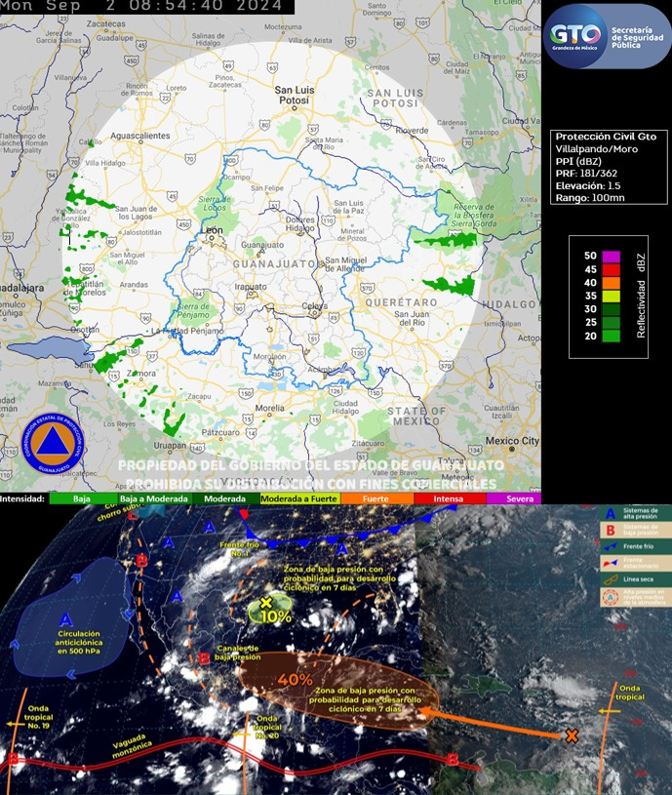Viewport: 672px width, 795px height.
Task: Click the 'Onda tropical No. 20' label
Action: 267,727
